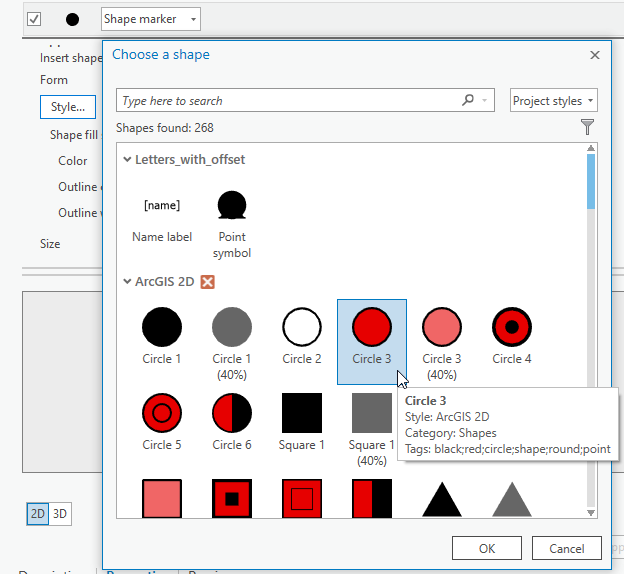Click the scrollbar down arrow
Screen dimensions: 624x574
(591, 513)
